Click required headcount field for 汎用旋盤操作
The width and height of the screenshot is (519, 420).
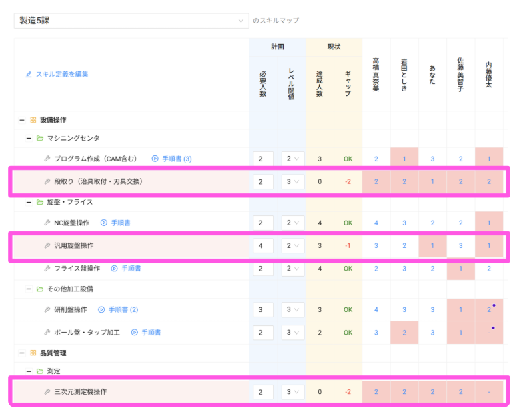[x=263, y=245]
